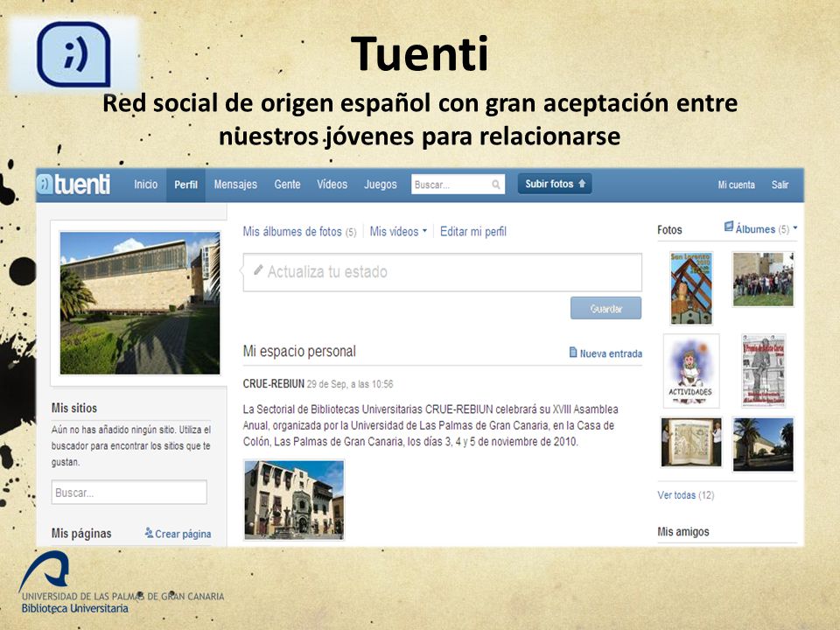
Task: Click the Álbumes photo icon
Action: 728,227
